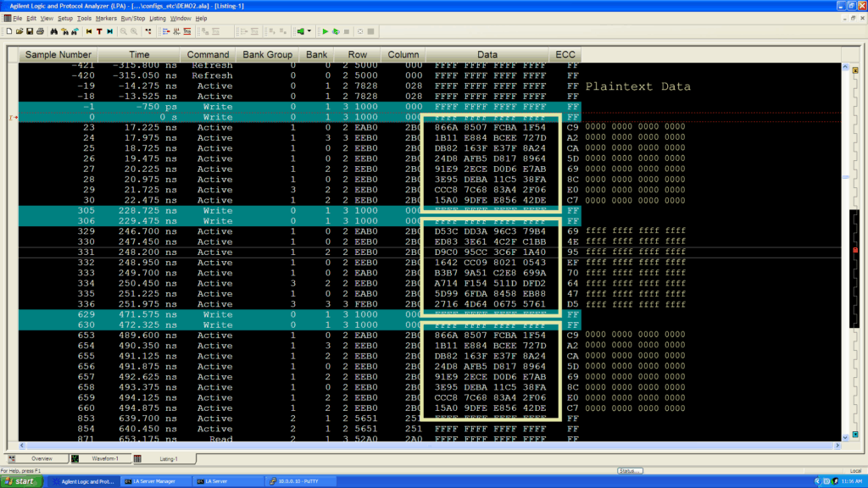The height and width of the screenshot is (488, 868).
Task: Switch to the Waveform-1 tab
Action: pos(104,457)
